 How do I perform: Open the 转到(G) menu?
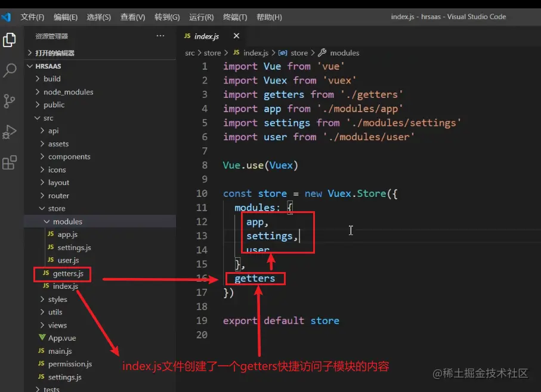coord(167,17)
